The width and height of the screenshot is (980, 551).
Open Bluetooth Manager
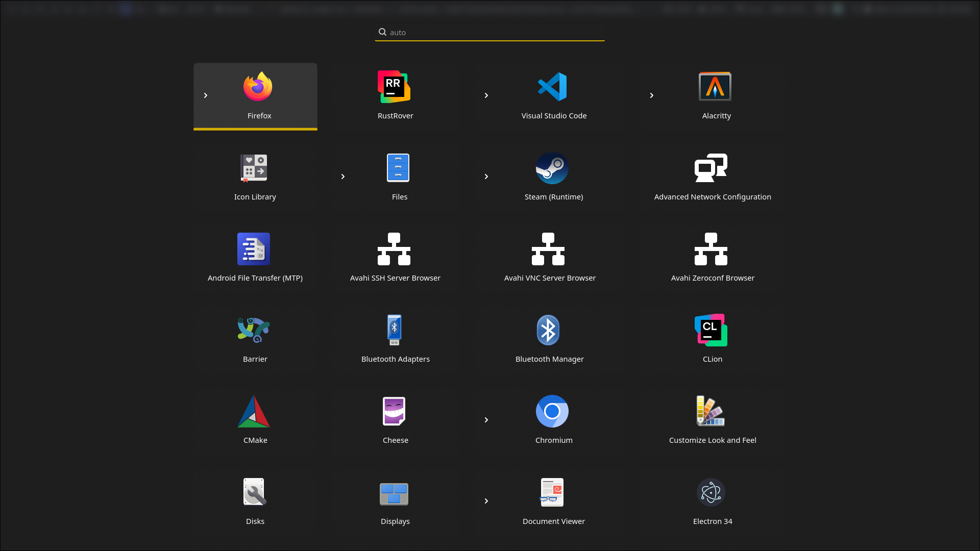548,331
